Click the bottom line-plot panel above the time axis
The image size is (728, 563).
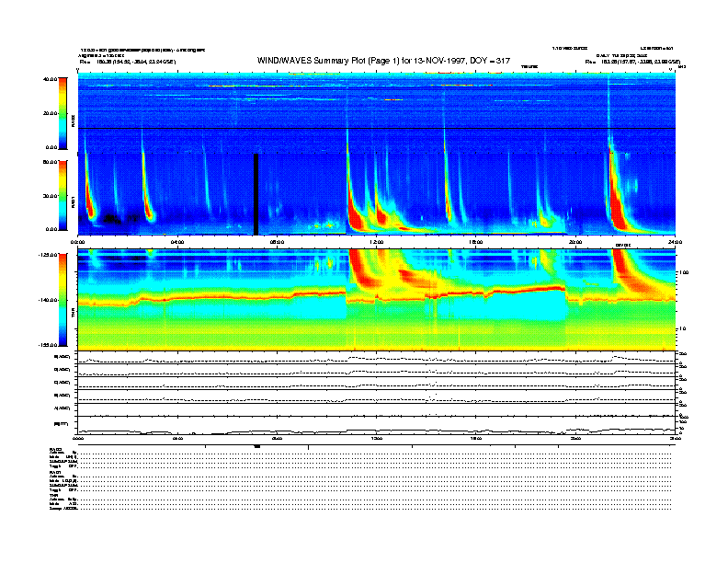[x=377, y=426]
